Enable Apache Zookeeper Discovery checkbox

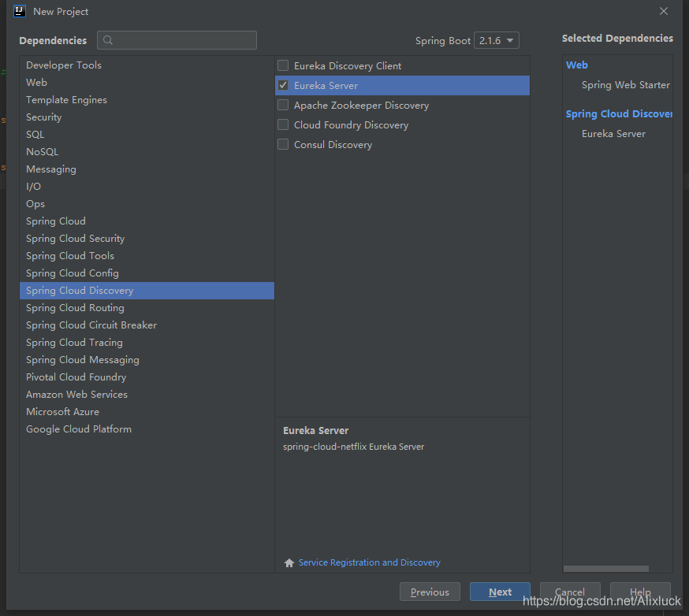click(x=283, y=105)
